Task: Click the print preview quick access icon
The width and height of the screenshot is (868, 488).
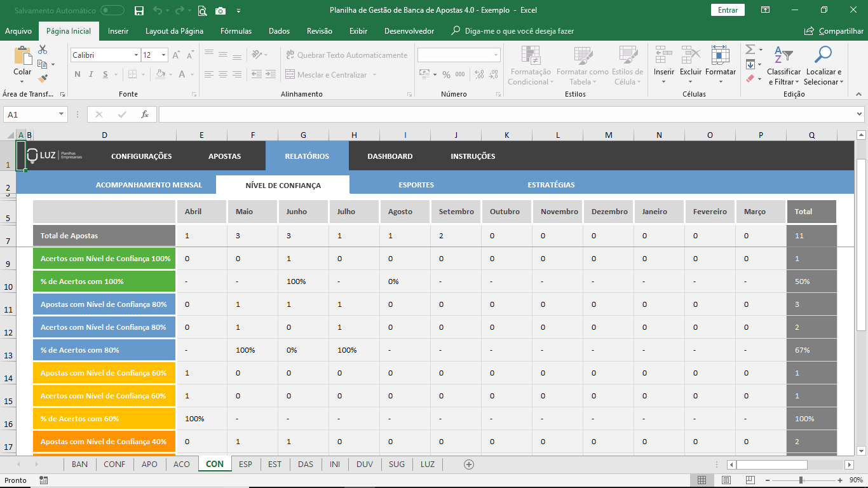Action: pyautogui.click(x=202, y=10)
